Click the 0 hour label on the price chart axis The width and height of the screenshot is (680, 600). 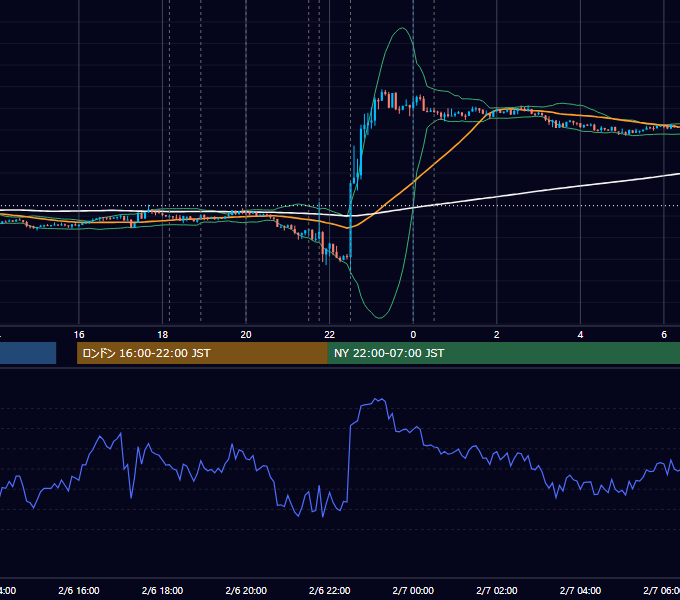tap(413, 335)
